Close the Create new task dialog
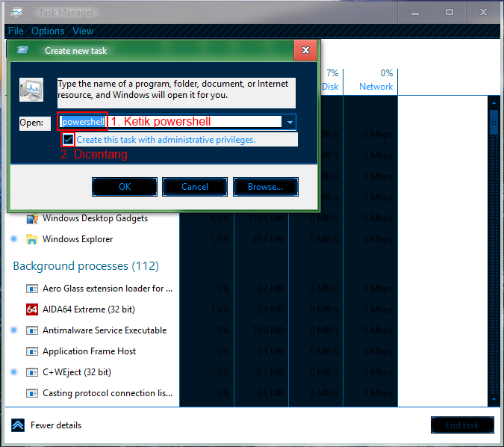The width and height of the screenshot is (504, 447). click(305, 50)
